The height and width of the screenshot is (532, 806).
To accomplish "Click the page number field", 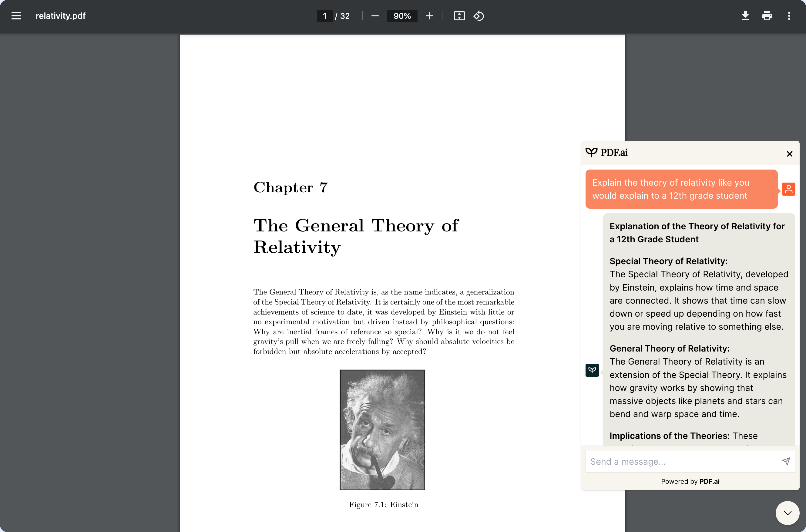I will pos(324,16).
